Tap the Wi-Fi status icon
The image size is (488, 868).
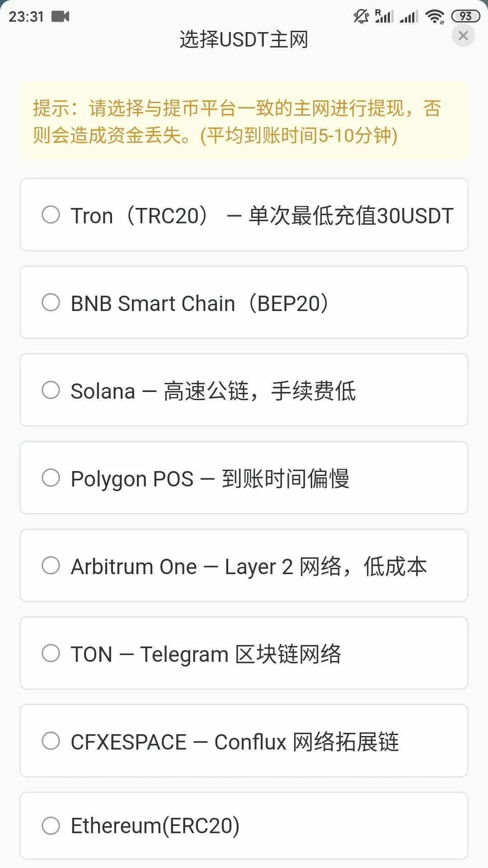435,17
